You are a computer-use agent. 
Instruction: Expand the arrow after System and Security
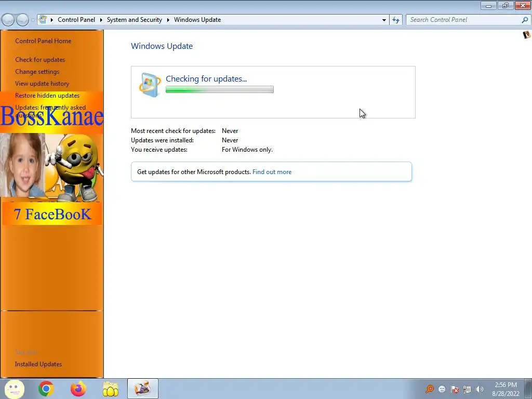(168, 20)
